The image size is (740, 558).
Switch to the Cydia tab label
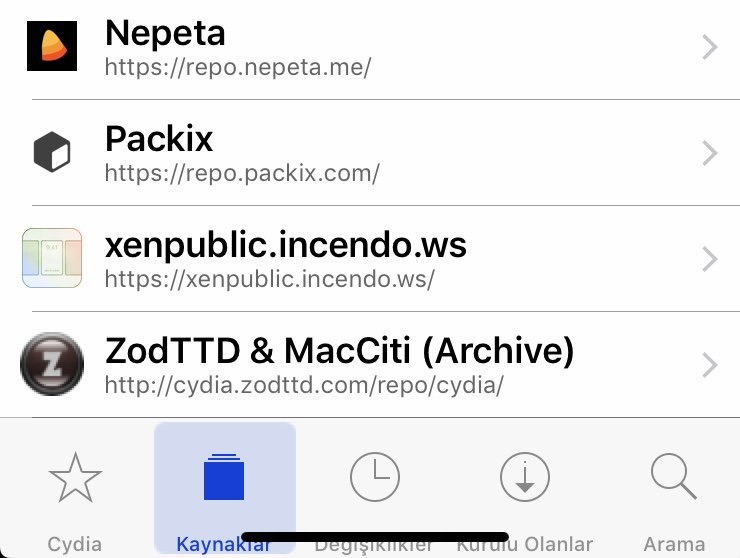pos(74,544)
